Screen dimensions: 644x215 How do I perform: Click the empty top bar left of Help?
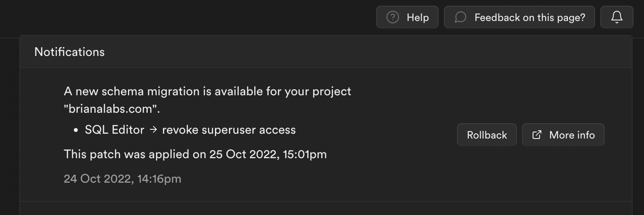188,17
